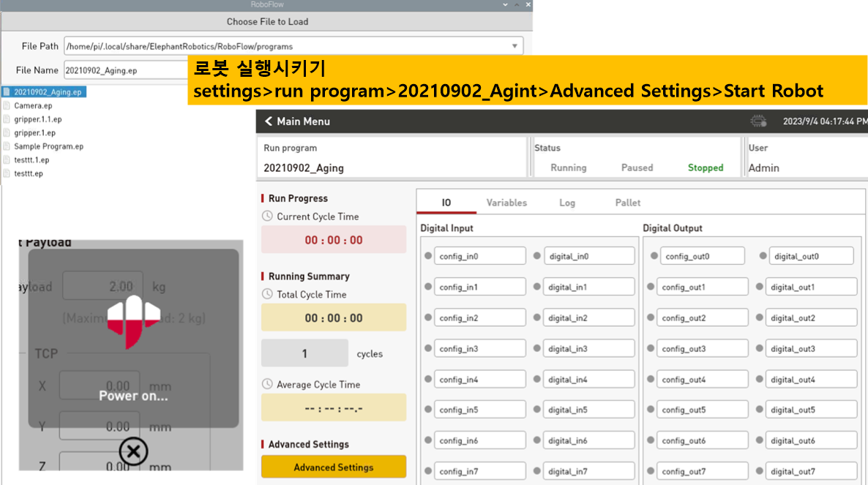Cancel Power on with the X icon

click(x=133, y=451)
